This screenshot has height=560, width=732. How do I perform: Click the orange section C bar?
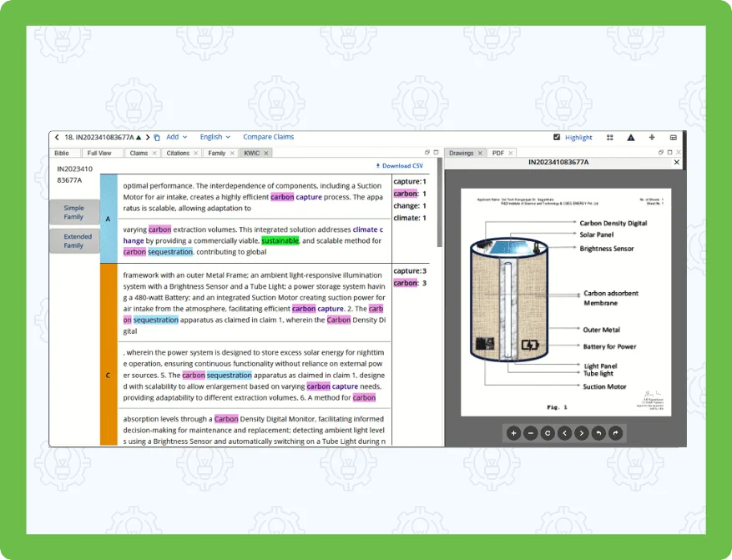click(109, 355)
